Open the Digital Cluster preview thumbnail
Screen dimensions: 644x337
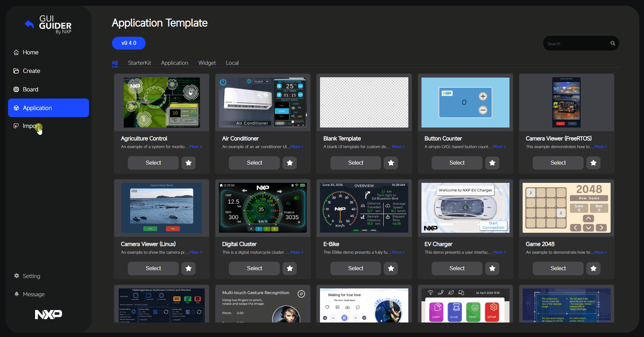(x=263, y=208)
